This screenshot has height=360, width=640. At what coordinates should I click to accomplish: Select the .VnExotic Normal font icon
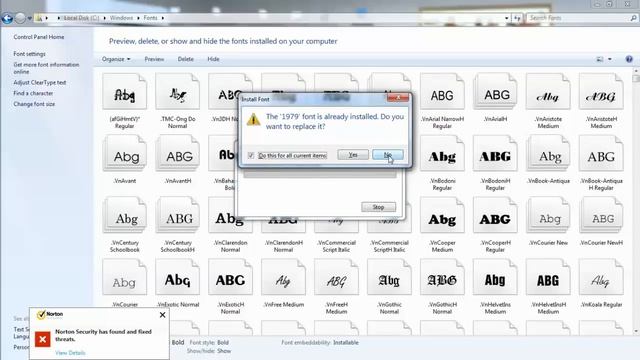178,277
